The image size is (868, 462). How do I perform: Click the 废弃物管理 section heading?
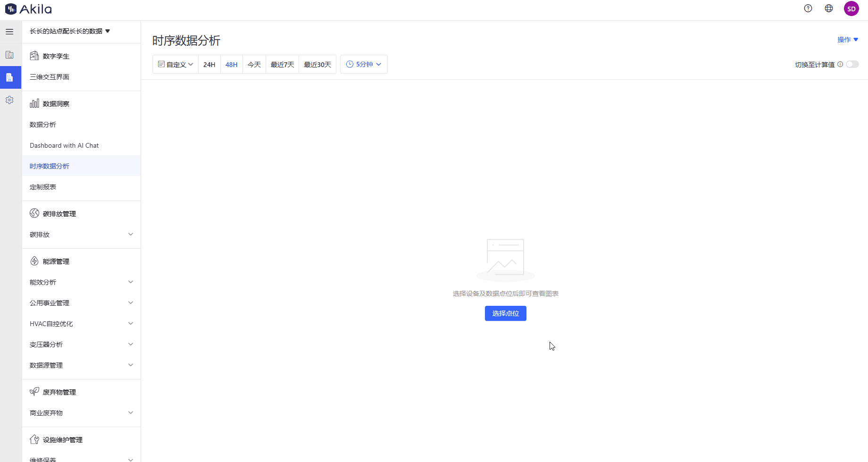(59, 392)
